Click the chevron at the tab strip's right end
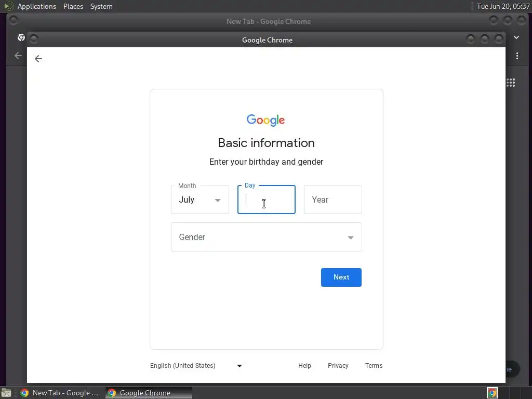This screenshot has width=532, height=399. point(516,37)
